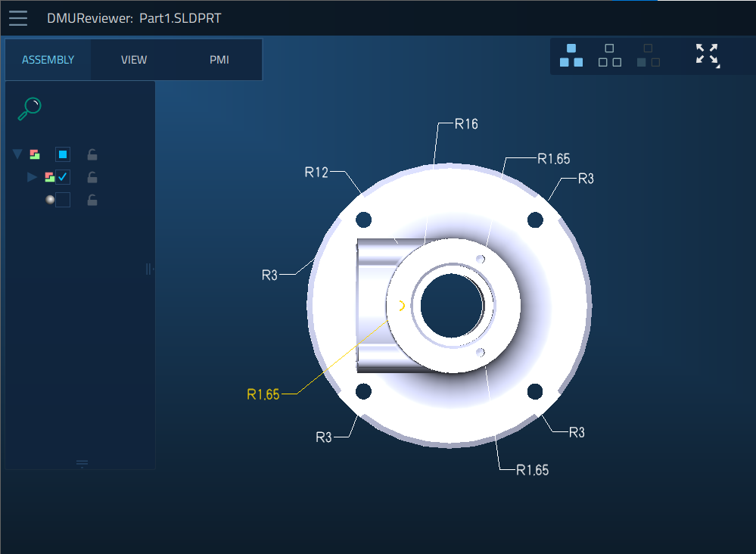756x554 pixels.
Task: Toggle the blue-filled checkbox on root row
Action: click(x=63, y=154)
